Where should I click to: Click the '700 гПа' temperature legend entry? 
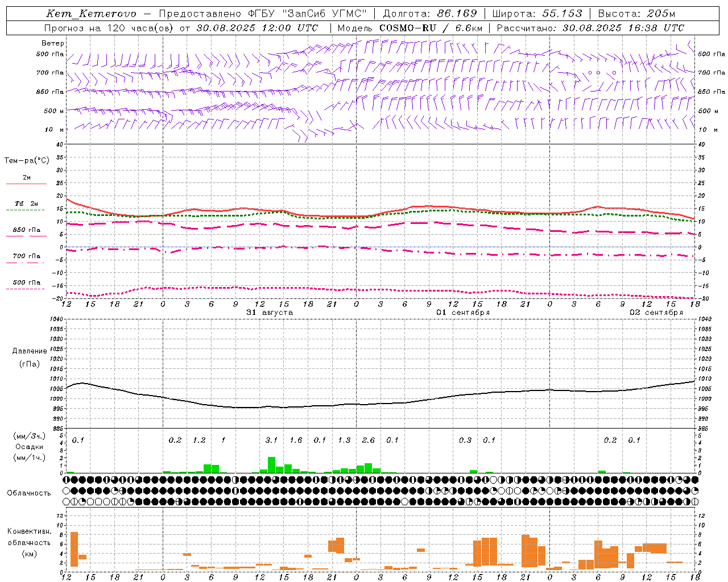tap(27, 256)
